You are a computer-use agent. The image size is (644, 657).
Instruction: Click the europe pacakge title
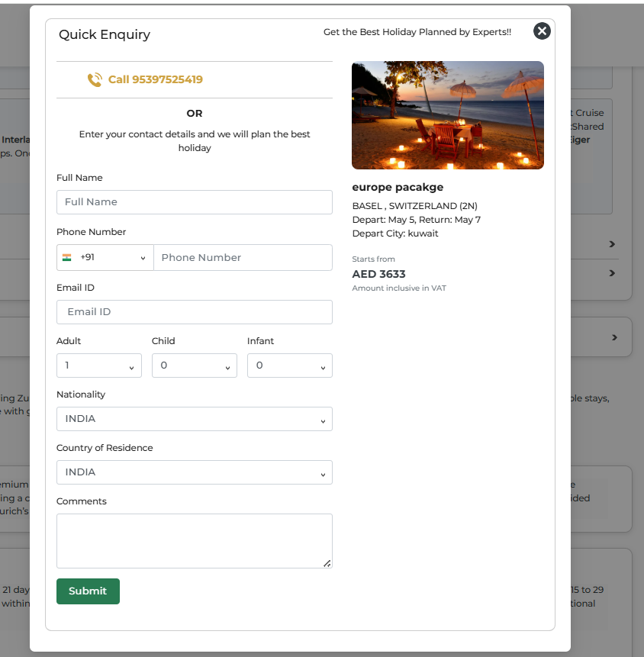[398, 187]
